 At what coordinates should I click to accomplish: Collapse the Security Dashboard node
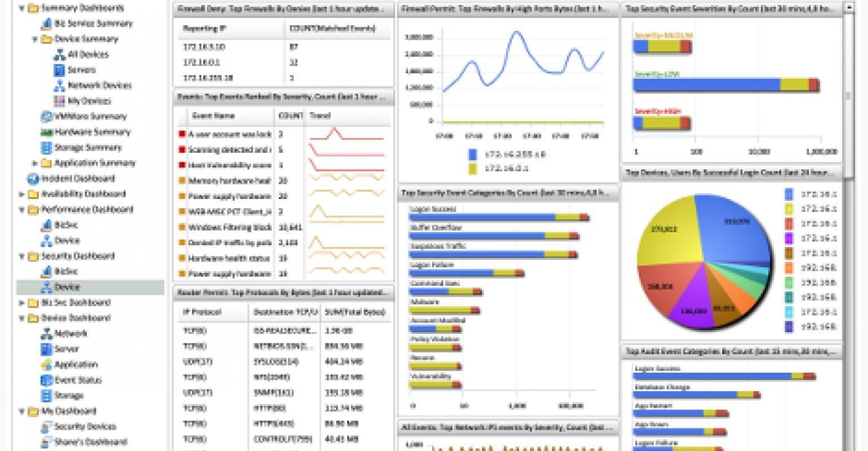(x=22, y=257)
